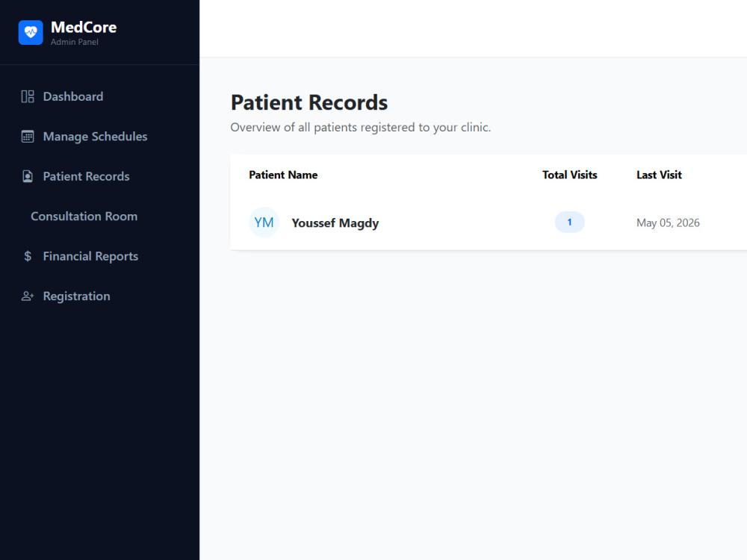Click the Manage Schedules calendar icon
747x560 pixels.
coord(28,137)
